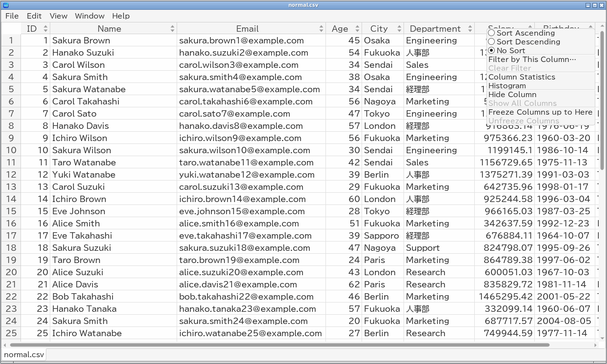Click the vertical scrollbar thumb

click(x=602, y=100)
